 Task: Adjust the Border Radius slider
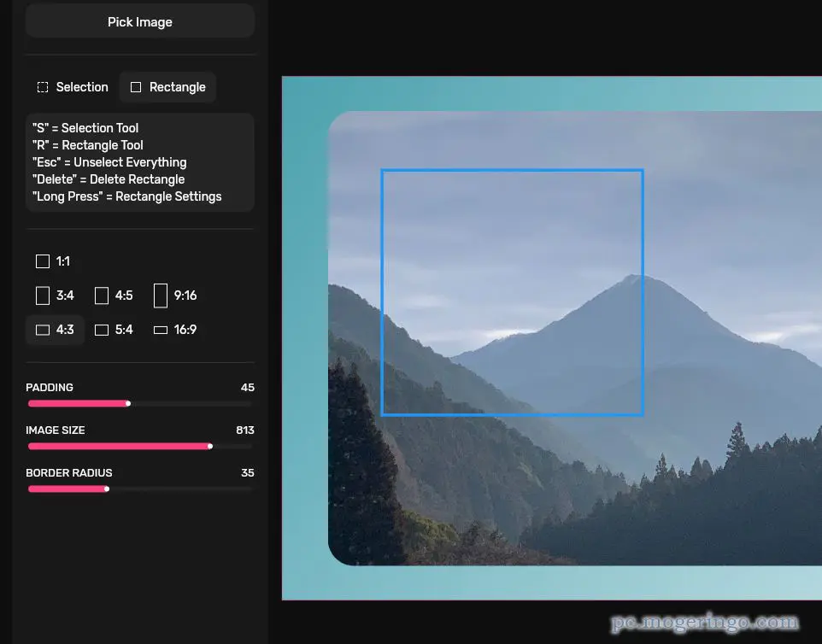tap(140, 489)
